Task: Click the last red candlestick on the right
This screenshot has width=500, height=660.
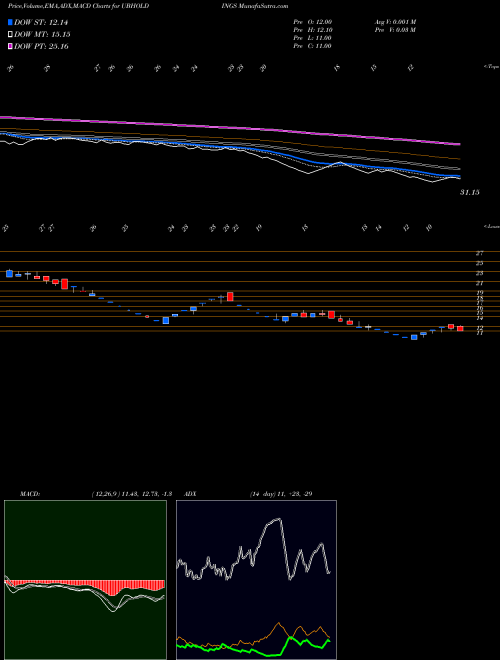Action: (x=460, y=328)
